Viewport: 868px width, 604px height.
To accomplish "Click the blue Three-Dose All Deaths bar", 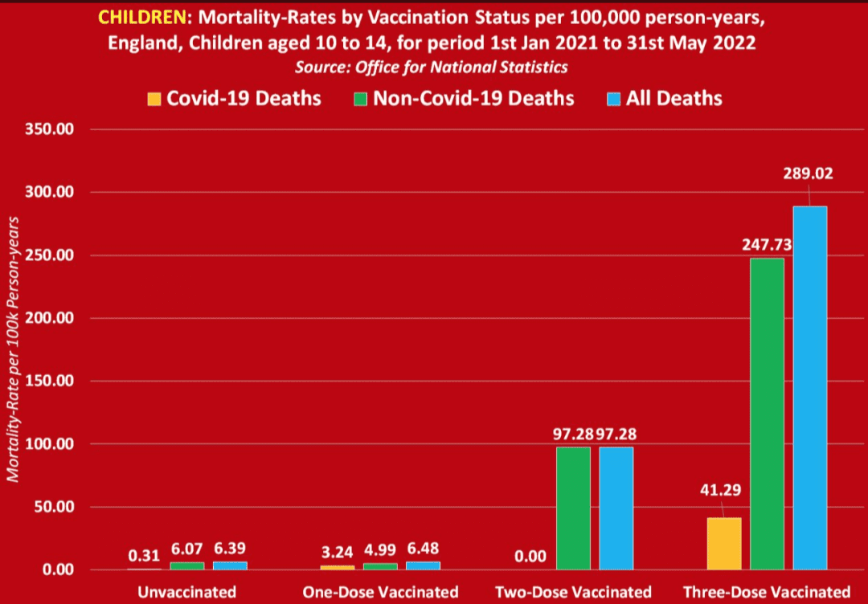I will point(810,388).
